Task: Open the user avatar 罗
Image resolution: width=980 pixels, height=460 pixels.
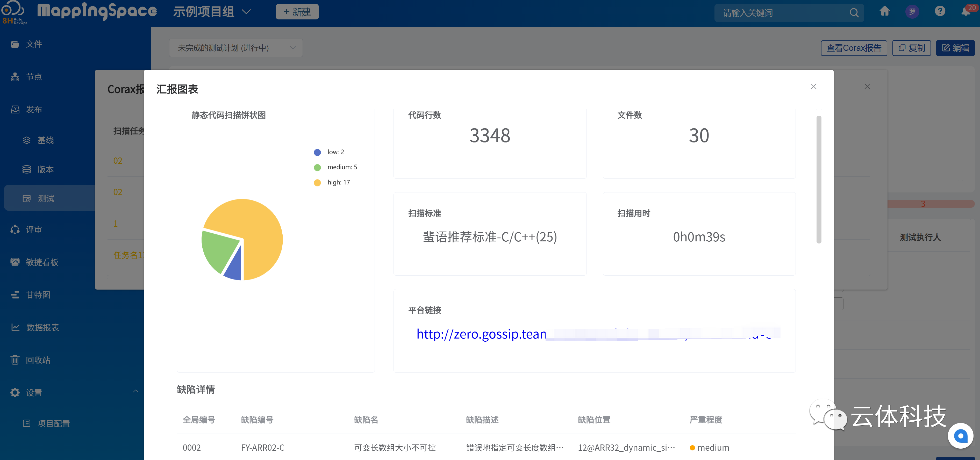Action: [x=912, y=12]
